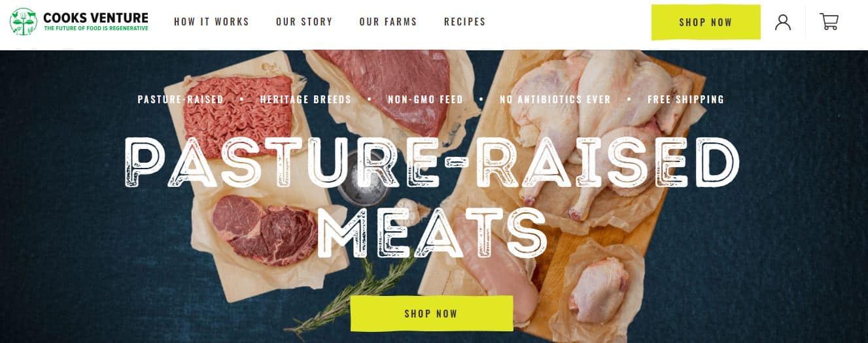Click the ground beef image
The image size is (868, 343).
tap(237, 114)
